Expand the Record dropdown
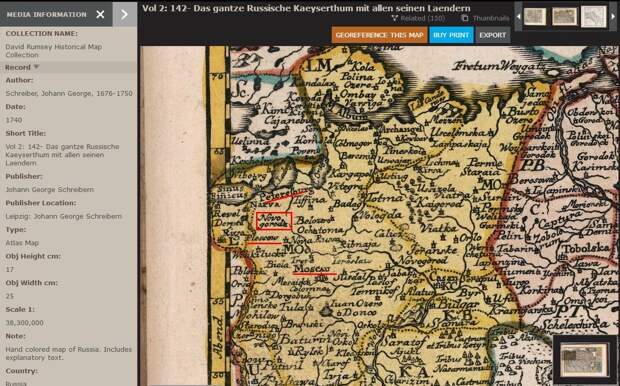 click(22, 67)
